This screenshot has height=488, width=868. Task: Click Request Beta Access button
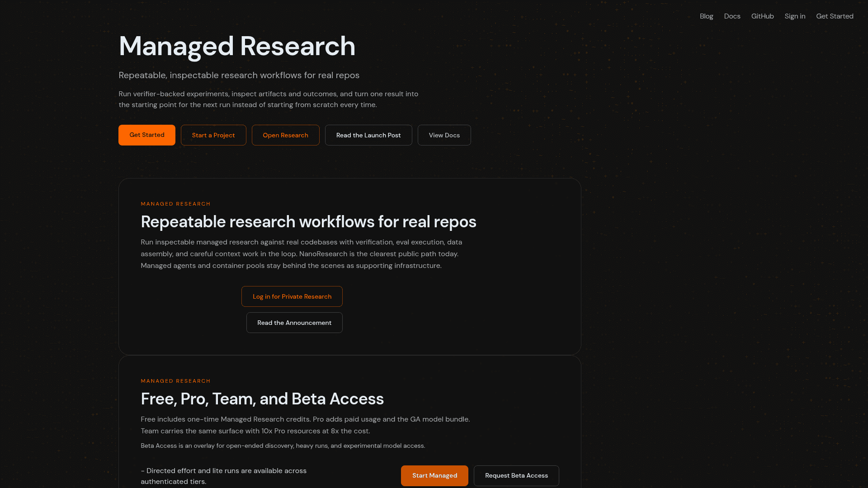tap(516, 476)
